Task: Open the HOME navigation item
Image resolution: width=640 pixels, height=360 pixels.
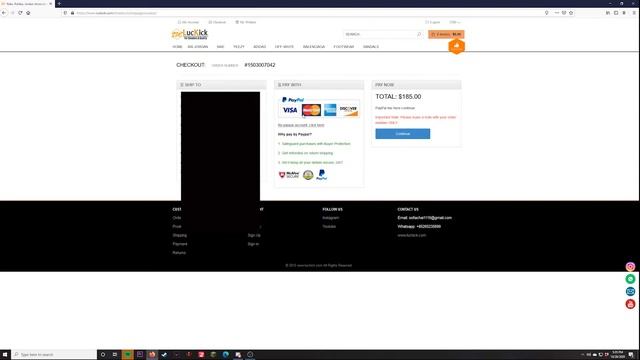Action: [177, 47]
